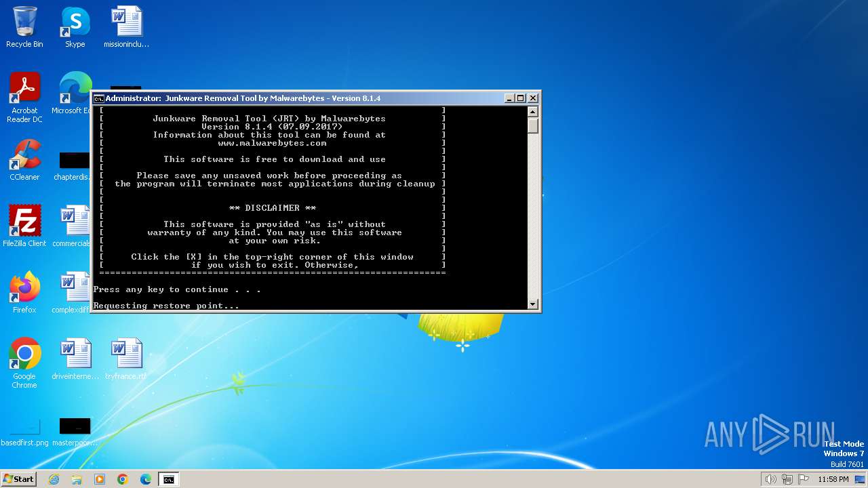Select the Recycle Bin desktop icon
This screenshot has width=868, height=488.
24,27
